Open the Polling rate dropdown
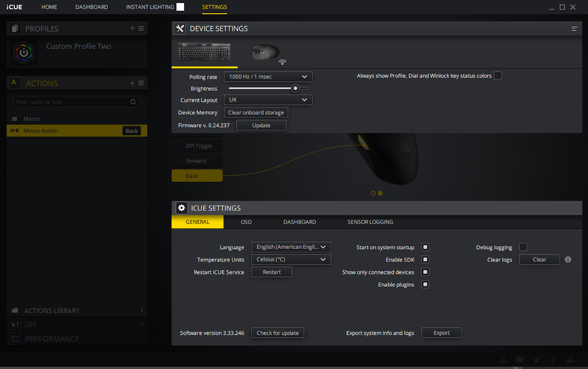Screen dimensions: 588x369 tap(268, 77)
